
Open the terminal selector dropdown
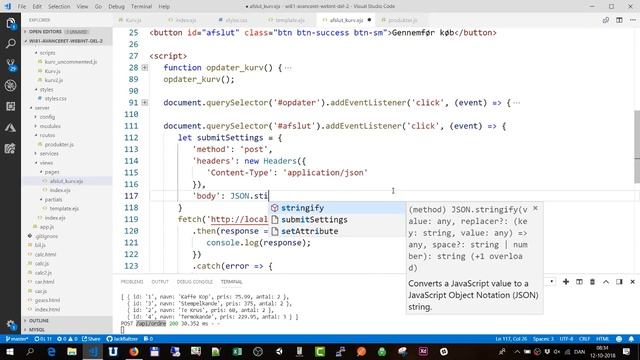(x=551, y=282)
